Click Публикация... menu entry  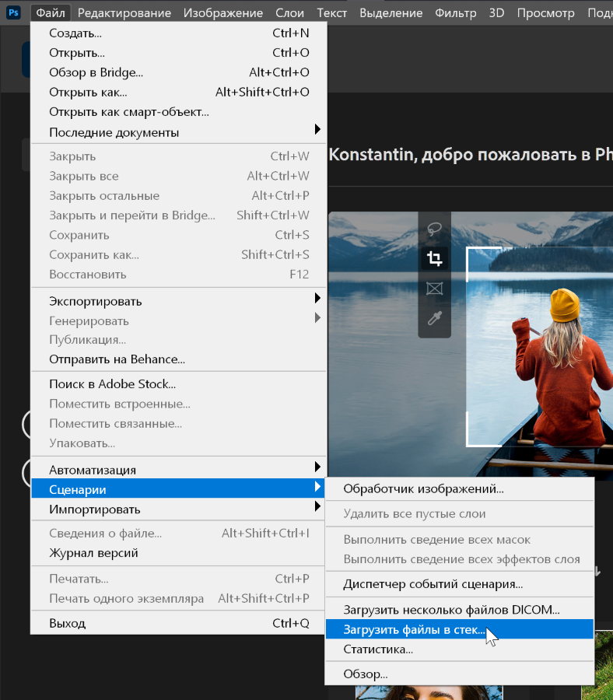click(x=179, y=340)
